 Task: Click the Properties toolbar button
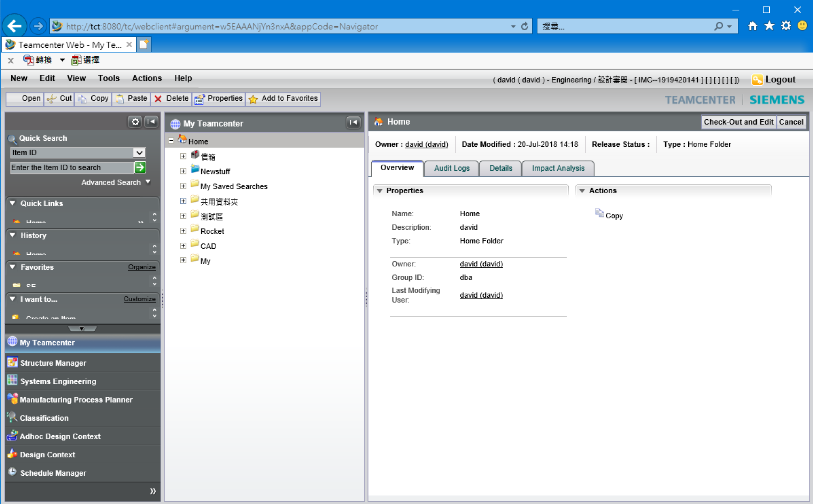[x=219, y=99]
